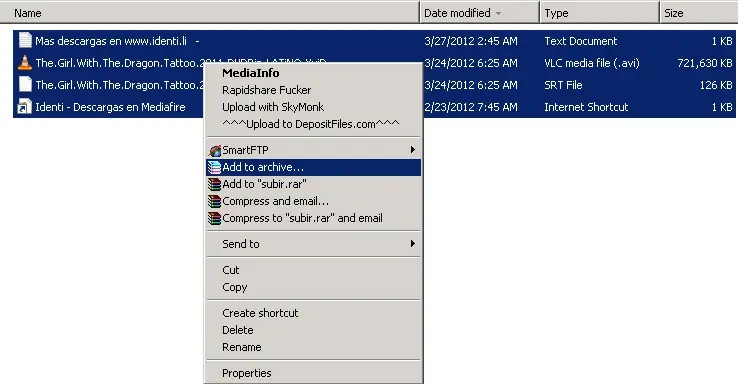Viewport: 739px width, 384px height.
Task: Choose Delete from the context menu
Action: click(x=313, y=330)
